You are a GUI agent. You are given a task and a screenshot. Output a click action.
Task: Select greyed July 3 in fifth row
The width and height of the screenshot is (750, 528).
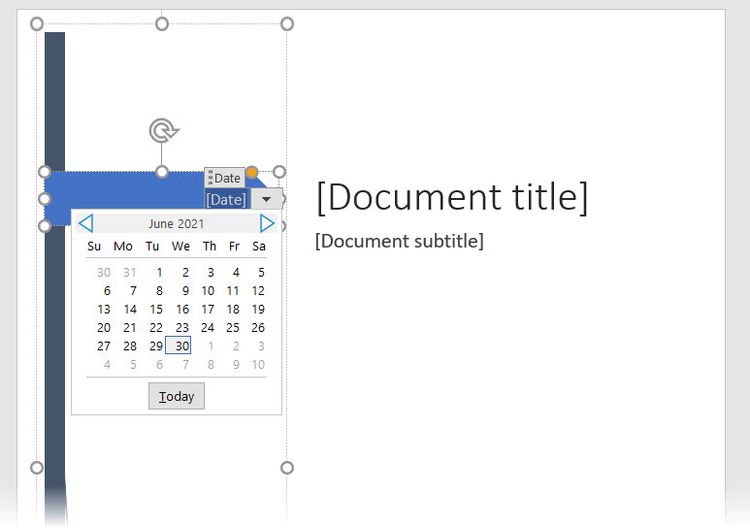coord(261,346)
